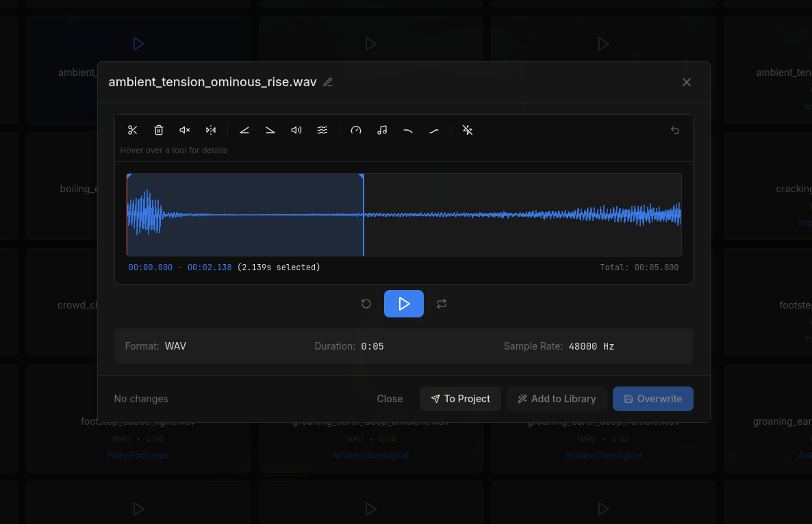Select the Normalize tool
The height and width of the screenshot is (524, 812).
click(322, 130)
